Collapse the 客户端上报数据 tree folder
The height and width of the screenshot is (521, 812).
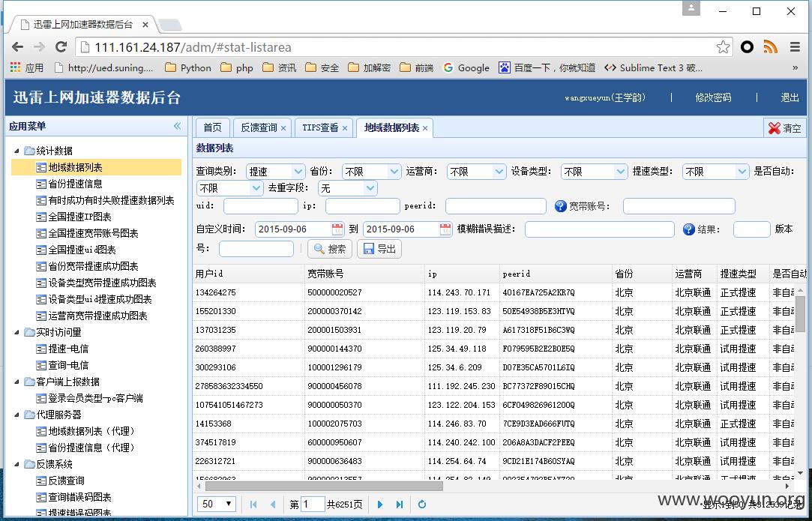click(16, 382)
